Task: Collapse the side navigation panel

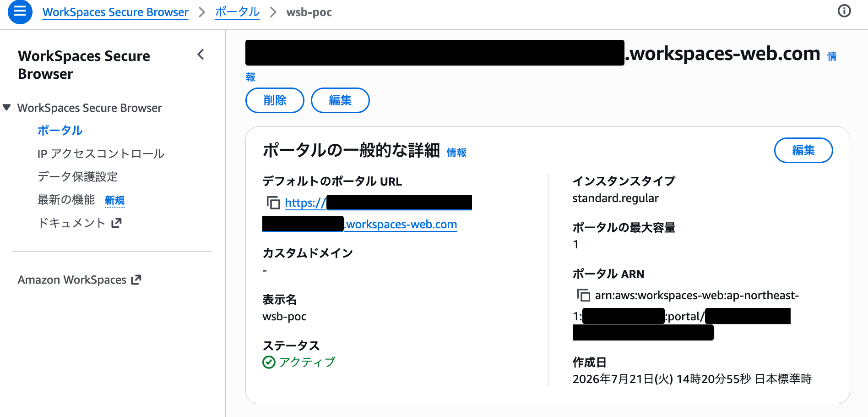Action: (x=201, y=55)
